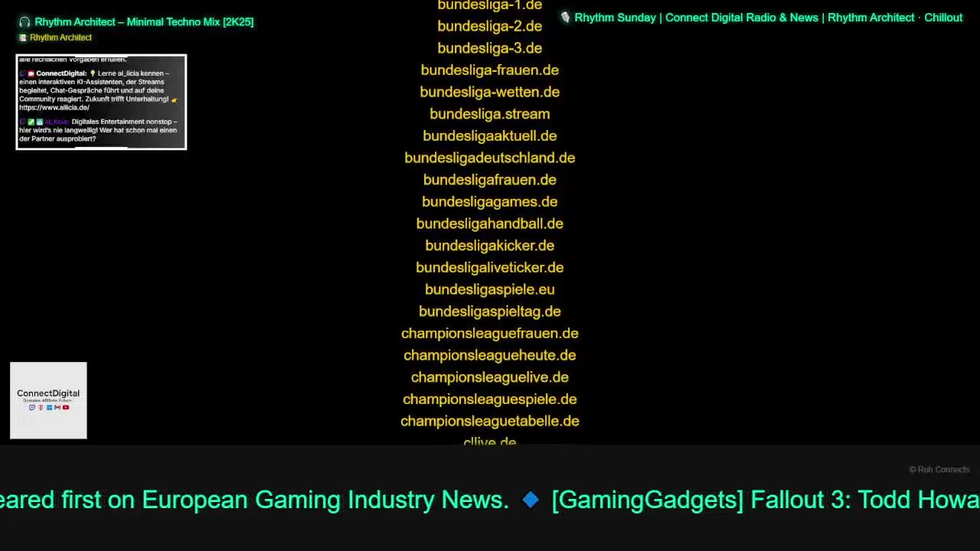Click the Rhythm Sunday radio header text
The height and width of the screenshot is (551, 980).
point(769,18)
